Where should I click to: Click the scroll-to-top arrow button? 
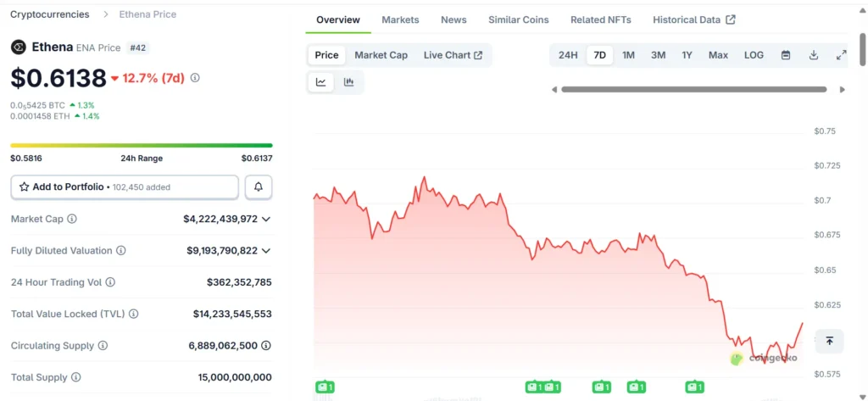tap(829, 341)
